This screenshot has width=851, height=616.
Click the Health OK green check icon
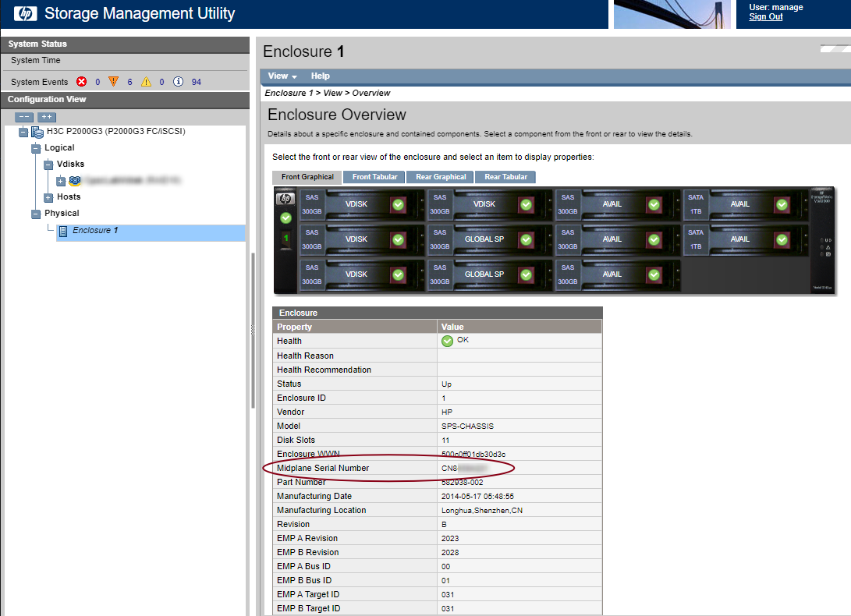[447, 341]
